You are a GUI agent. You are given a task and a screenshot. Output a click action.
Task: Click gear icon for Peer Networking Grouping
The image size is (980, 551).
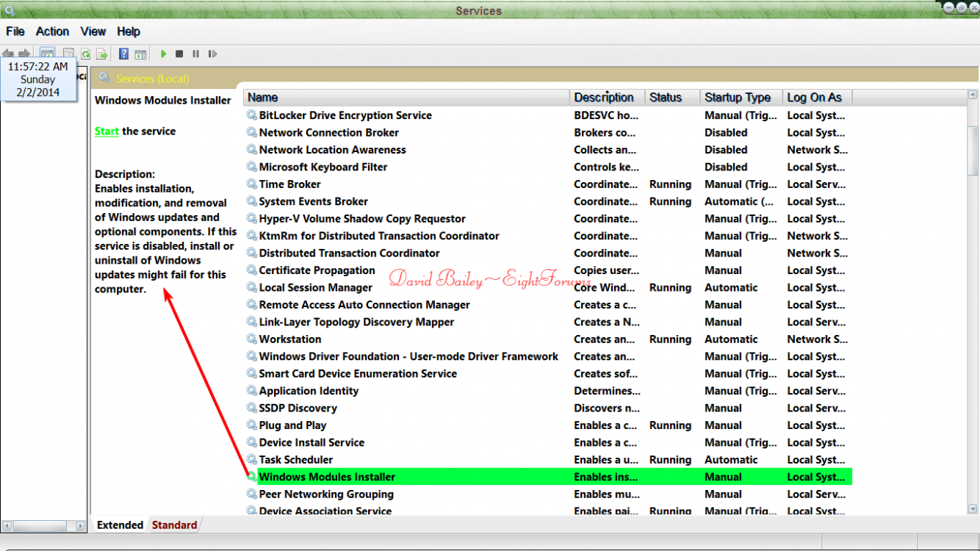pos(252,494)
